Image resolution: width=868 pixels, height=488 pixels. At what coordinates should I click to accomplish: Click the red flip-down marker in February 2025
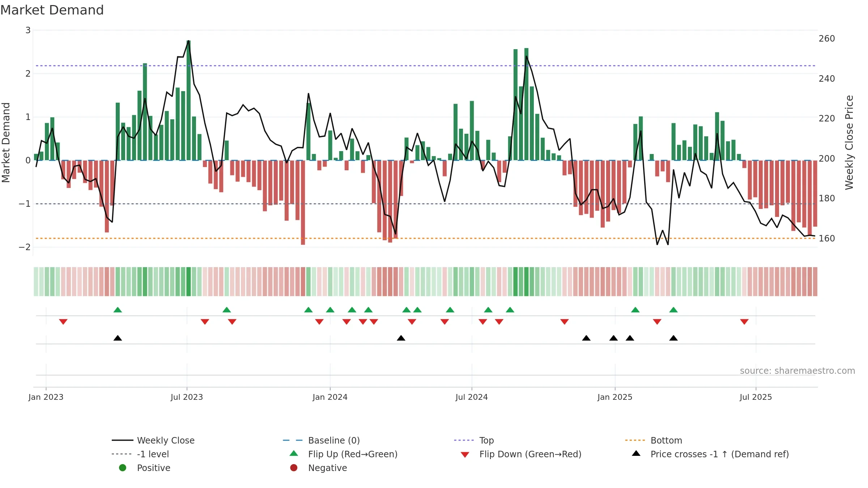pos(657,322)
